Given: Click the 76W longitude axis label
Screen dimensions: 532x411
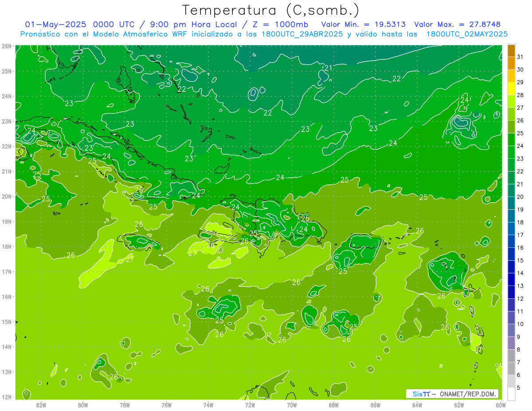Looking at the screenshot, I should (166, 405).
